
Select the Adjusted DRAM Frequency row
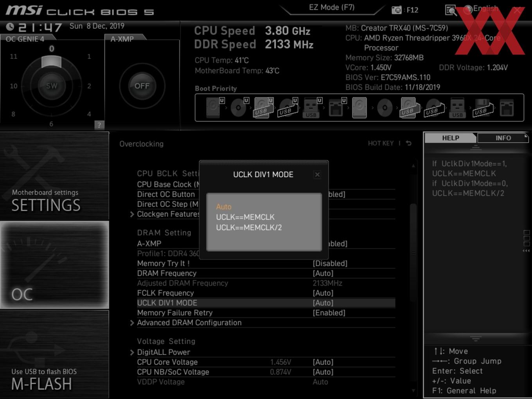(x=266, y=283)
